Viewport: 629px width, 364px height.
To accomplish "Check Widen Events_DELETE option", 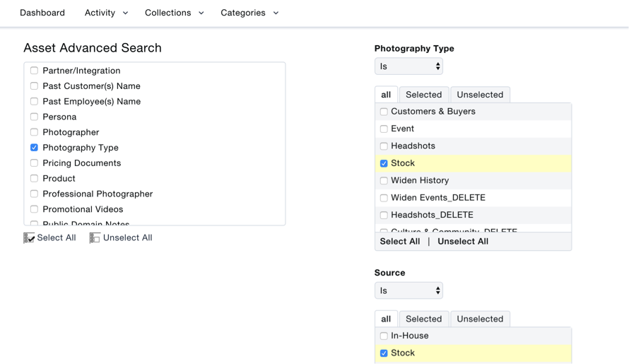I will [x=384, y=198].
